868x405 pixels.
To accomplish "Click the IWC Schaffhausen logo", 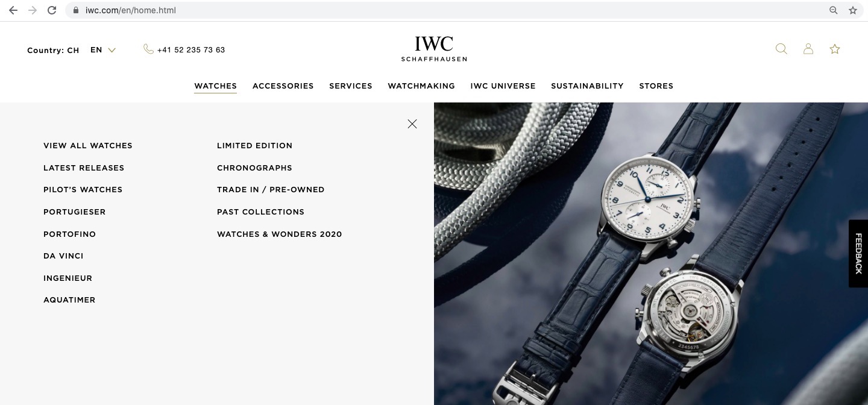I will (x=434, y=49).
